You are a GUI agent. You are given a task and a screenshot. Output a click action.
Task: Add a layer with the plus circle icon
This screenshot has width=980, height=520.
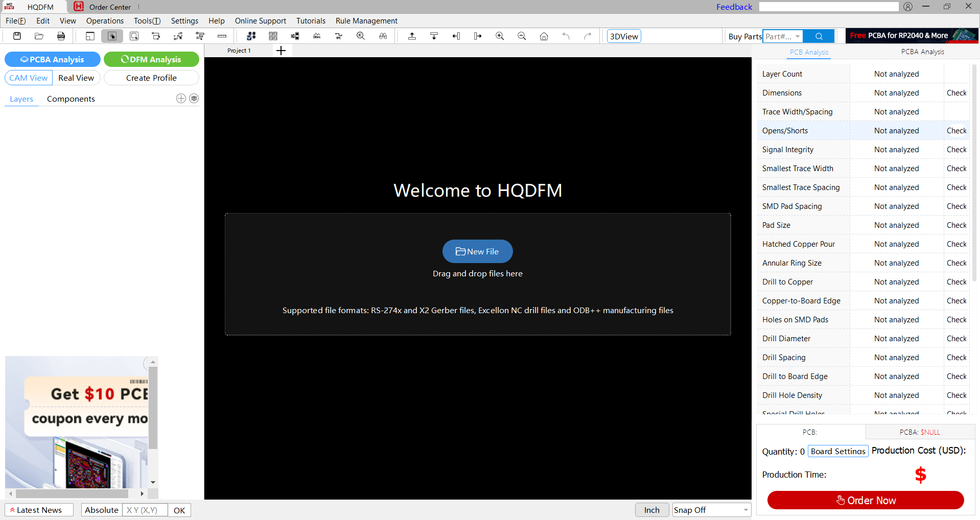click(x=181, y=98)
